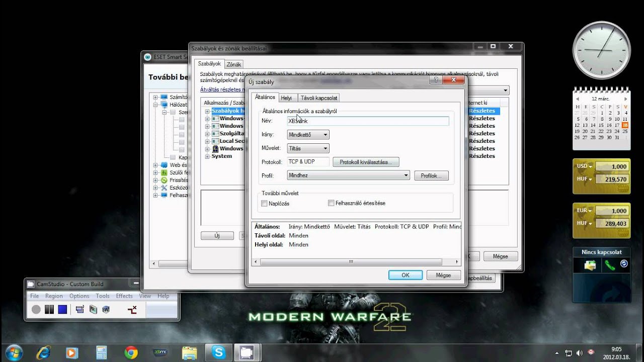The image size is (644, 362).
Task: Enable Felhasználó értesítése checkbox
Action: pyautogui.click(x=331, y=203)
